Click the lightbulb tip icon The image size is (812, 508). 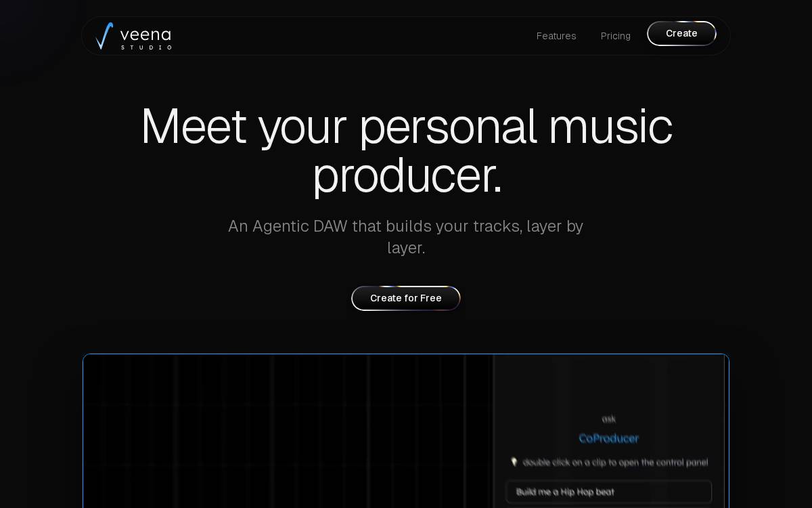(x=514, y=462)
